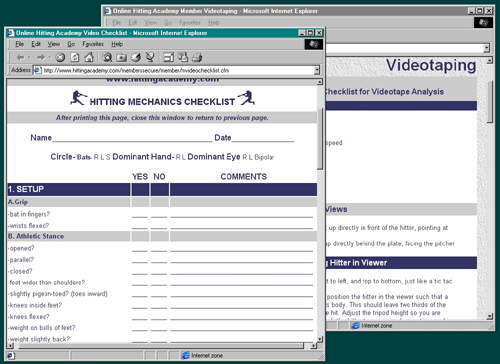Click the checklist page vertical scroll thumb
Viewport: 500px width, 364px height.
pyautogui.click(x=320, y=138)
